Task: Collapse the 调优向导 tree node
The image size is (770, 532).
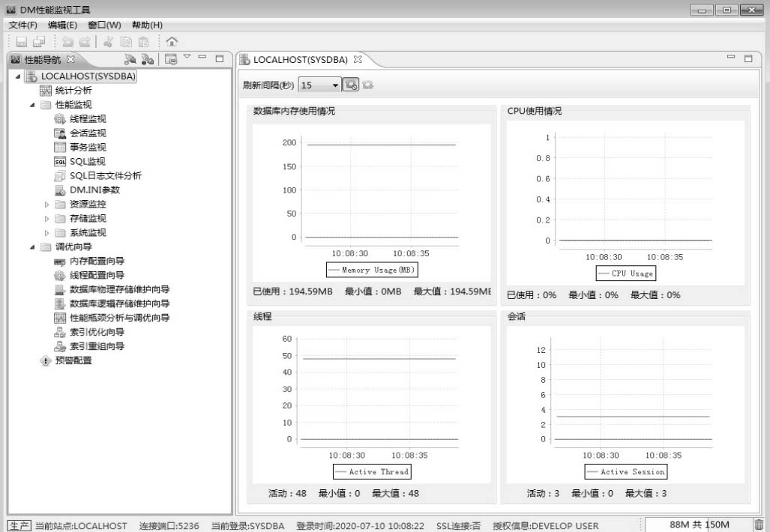Action: click(32, 247)
